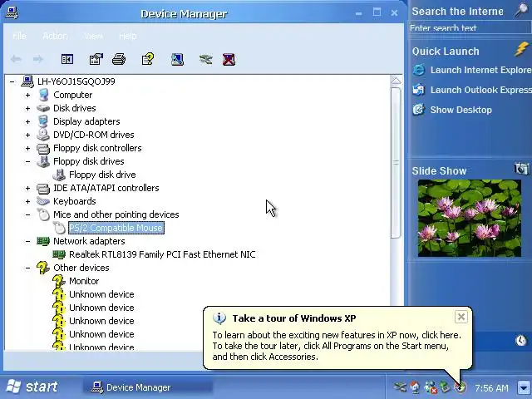Select Floppy disk controllers label
Image resolution: width=532 pixels, height=399 pixels.
[x=97, y=148]
